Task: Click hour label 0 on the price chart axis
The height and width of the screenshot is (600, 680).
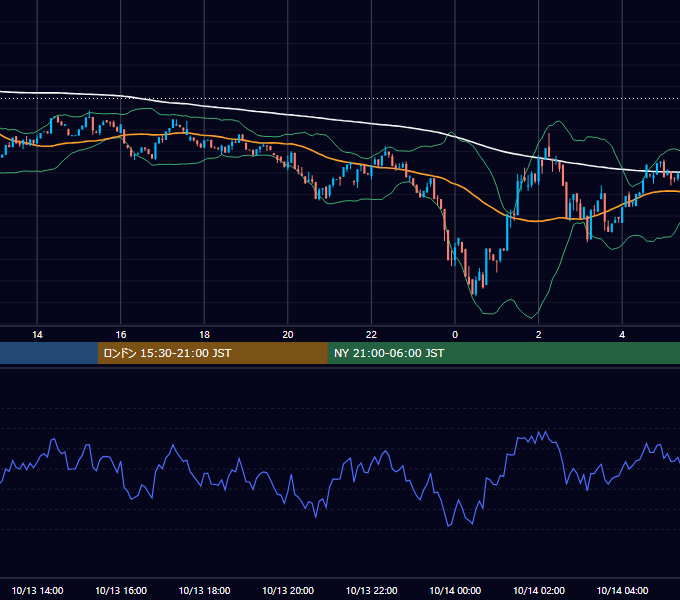Action: pos(455,335)
